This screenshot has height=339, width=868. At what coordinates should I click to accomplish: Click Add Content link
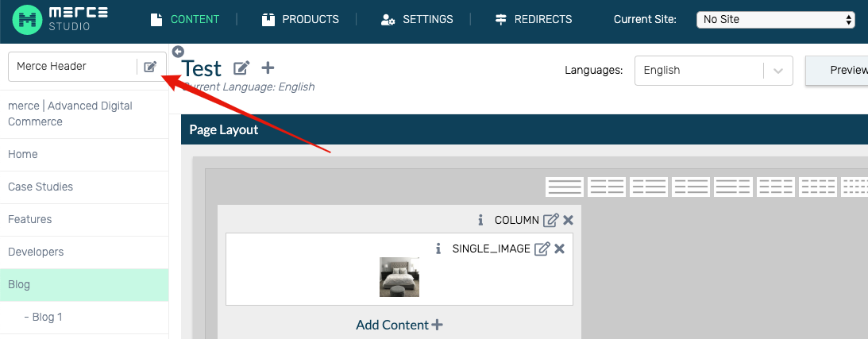(x=399, y=325)
